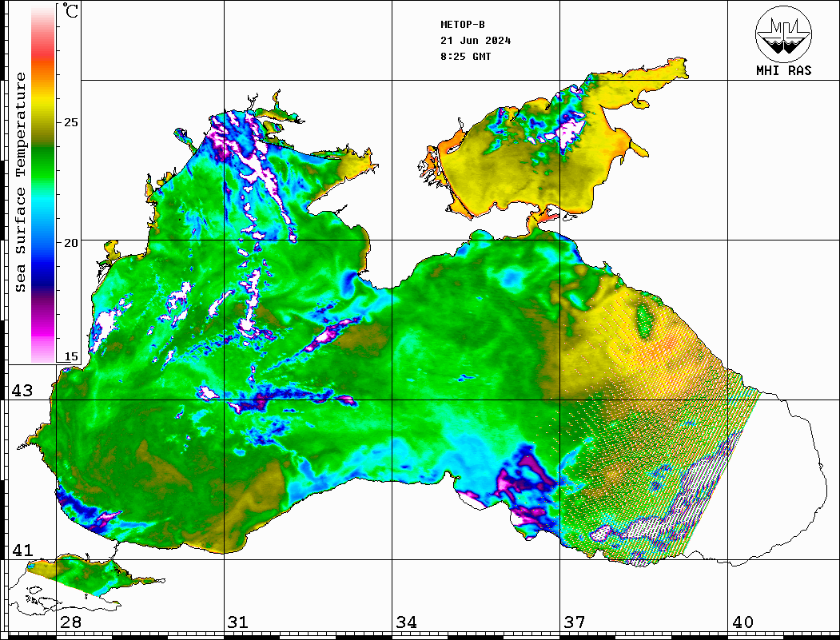
Task: Click longitude label 28
Action: pyautogui.click(x=70, y=622)
